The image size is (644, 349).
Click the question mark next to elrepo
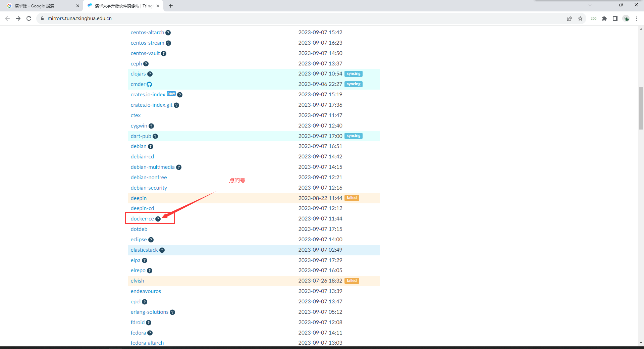[150, 271]
